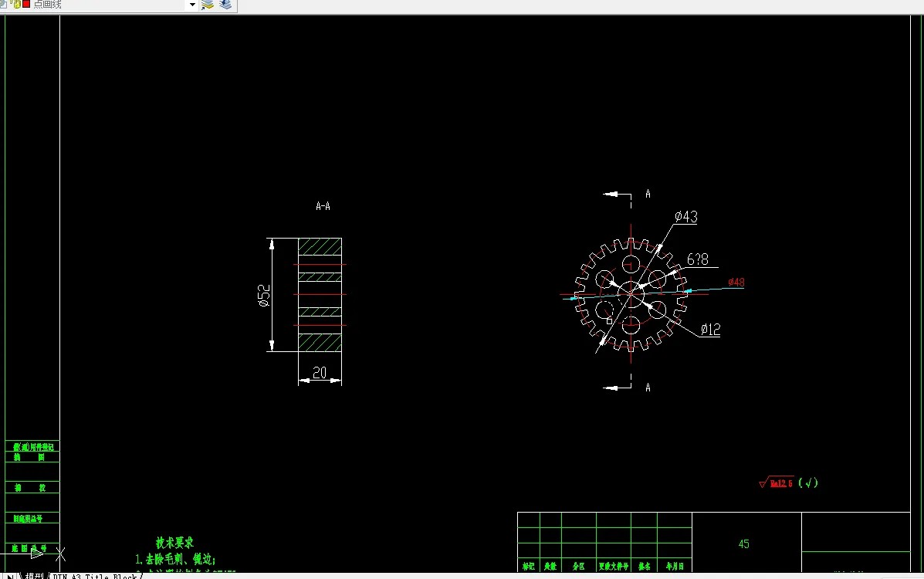
Task: Select the 6?8 dimension text
Action: 698,259
